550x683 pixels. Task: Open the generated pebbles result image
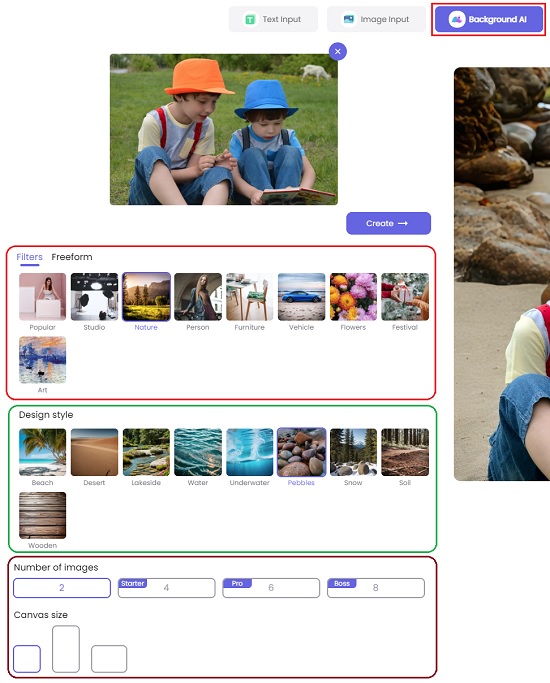pos(502,274)
